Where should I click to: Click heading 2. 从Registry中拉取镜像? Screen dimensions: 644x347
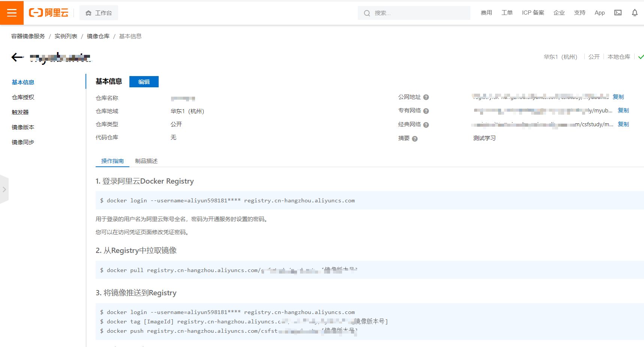pyautogui.click(x=136, y=251)
